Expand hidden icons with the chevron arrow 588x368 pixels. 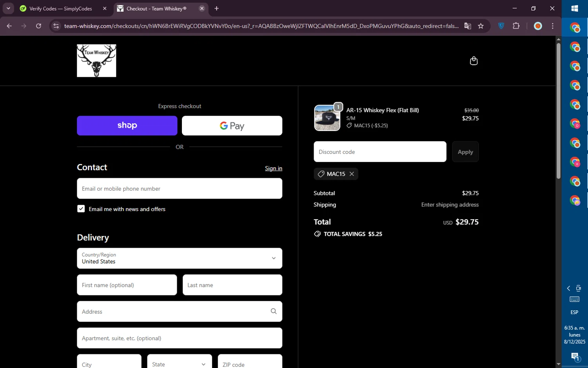(x=568, y=288)
